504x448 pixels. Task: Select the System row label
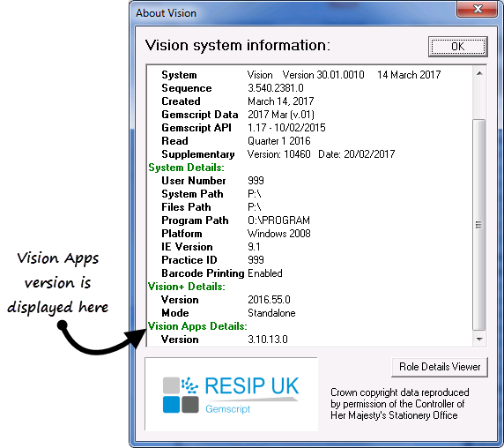pyautogui.click(x=179, y=75)
